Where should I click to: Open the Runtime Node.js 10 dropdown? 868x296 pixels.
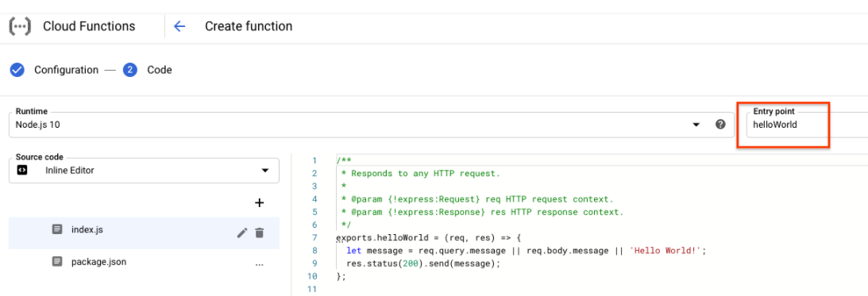372,125
